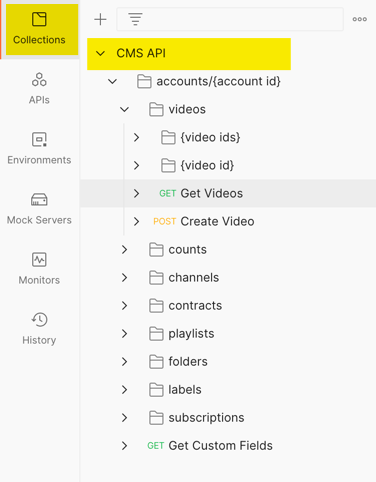Click the subscriptions folder icon

click(156, 417)
